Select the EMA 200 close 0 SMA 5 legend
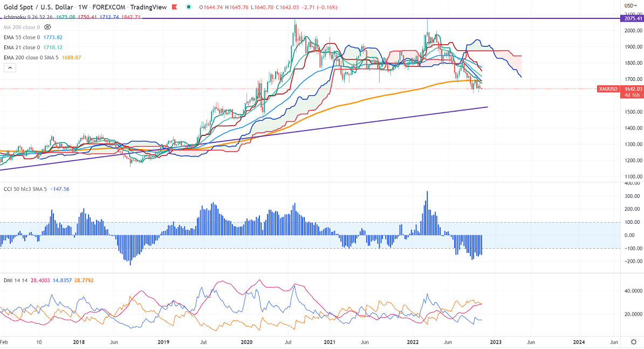 click(x=31, y=58)
